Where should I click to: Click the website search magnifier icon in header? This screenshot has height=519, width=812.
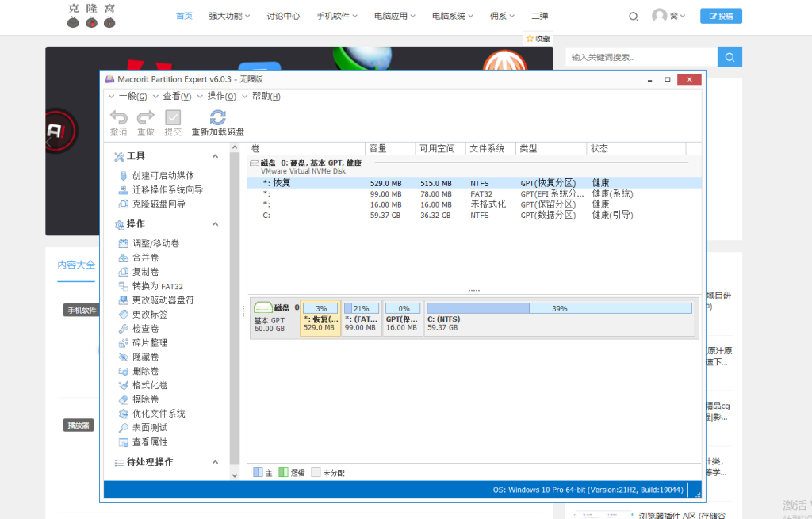click(634, 17)
